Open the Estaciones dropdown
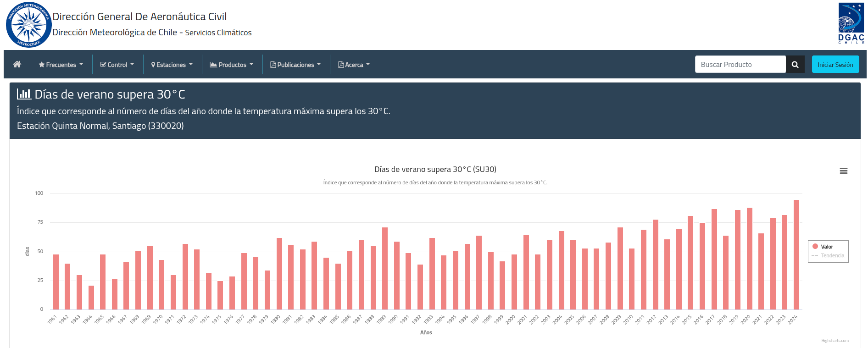Image resolution: width=868 pixels, height=348 pixels. 172,65
